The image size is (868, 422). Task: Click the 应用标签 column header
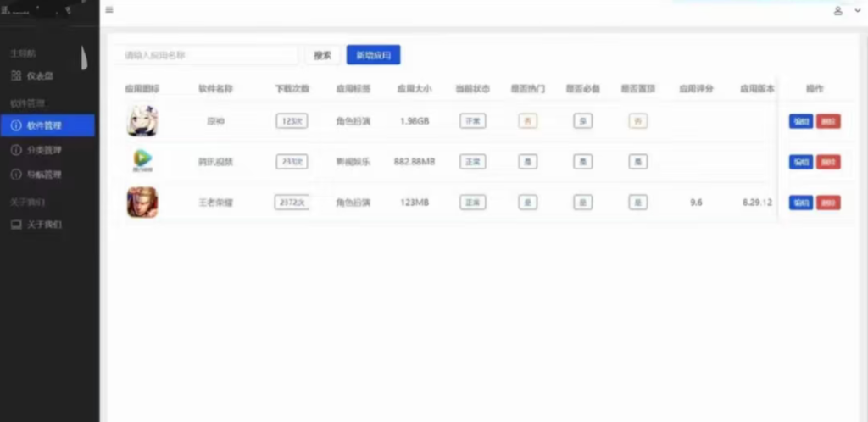353,88
